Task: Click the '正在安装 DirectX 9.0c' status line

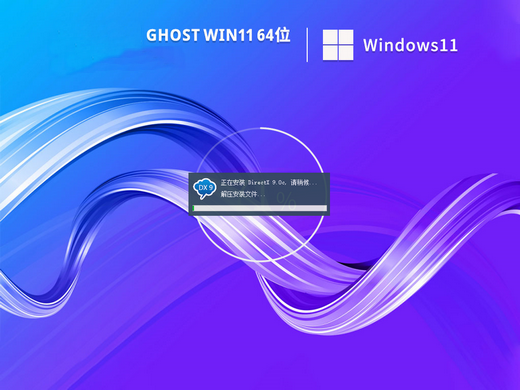Action: pyautogui.click(x=269, y=183)
